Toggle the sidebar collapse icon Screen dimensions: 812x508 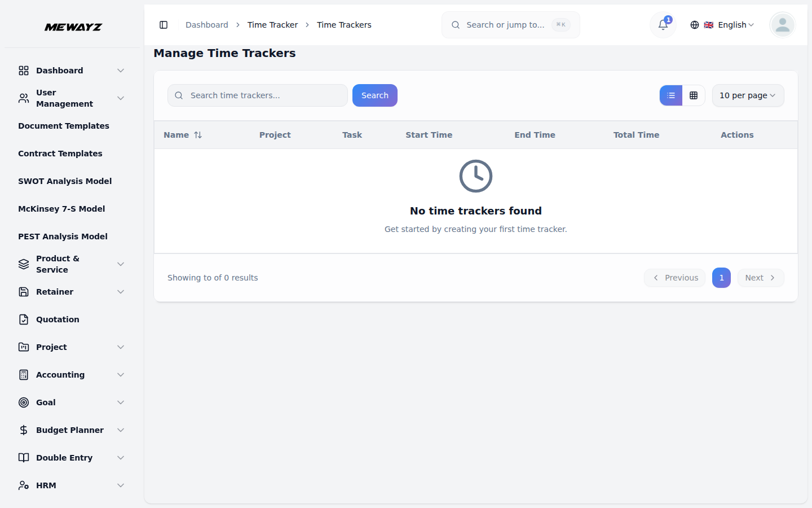click(x=164, y=25)
